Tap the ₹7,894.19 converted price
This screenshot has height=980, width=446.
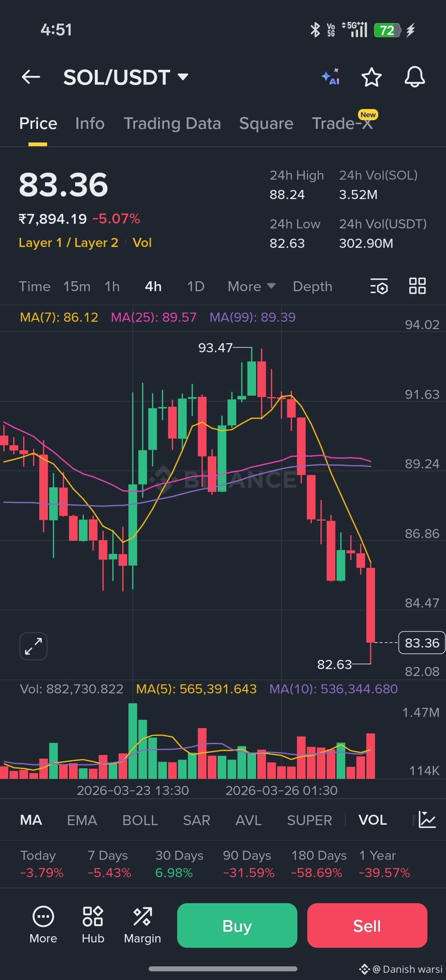[x=53, y=219]
